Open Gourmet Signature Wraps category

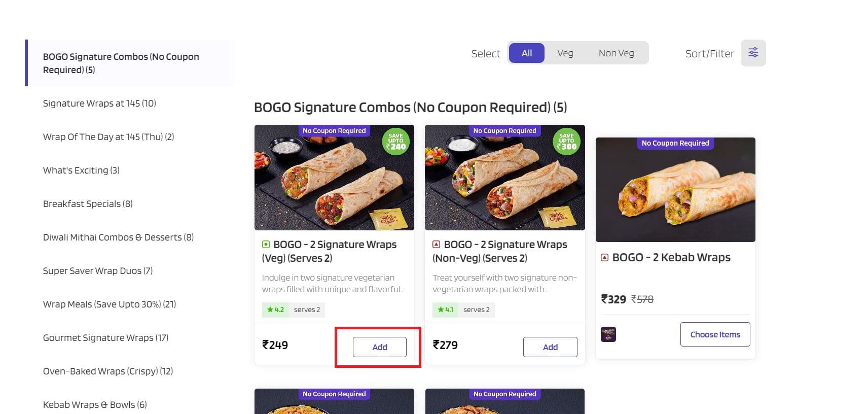(105, 338)
